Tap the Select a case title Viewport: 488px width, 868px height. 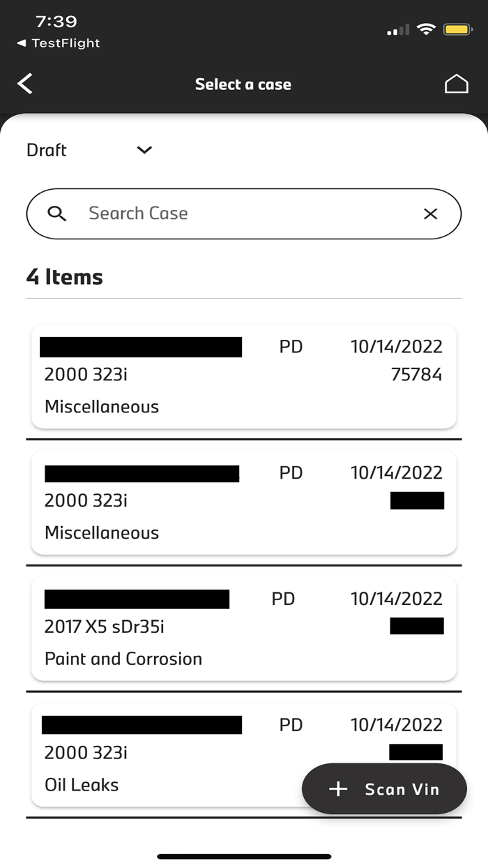tap(243, 84)
